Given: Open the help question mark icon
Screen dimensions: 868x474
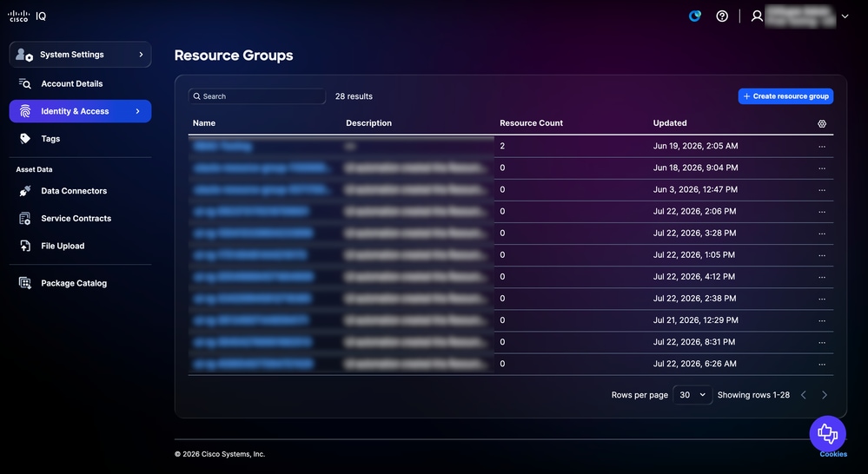Looking at the screenshot, I should (722, 16).
